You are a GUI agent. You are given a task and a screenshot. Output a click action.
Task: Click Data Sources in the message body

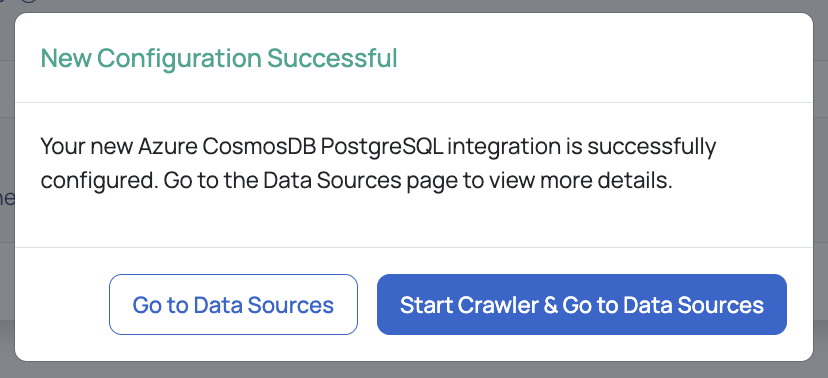coord(333,181)
